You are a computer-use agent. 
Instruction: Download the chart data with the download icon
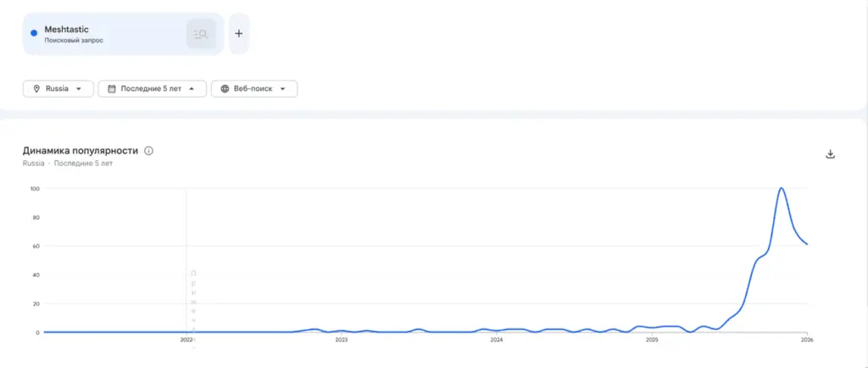[x=831, y=153]
